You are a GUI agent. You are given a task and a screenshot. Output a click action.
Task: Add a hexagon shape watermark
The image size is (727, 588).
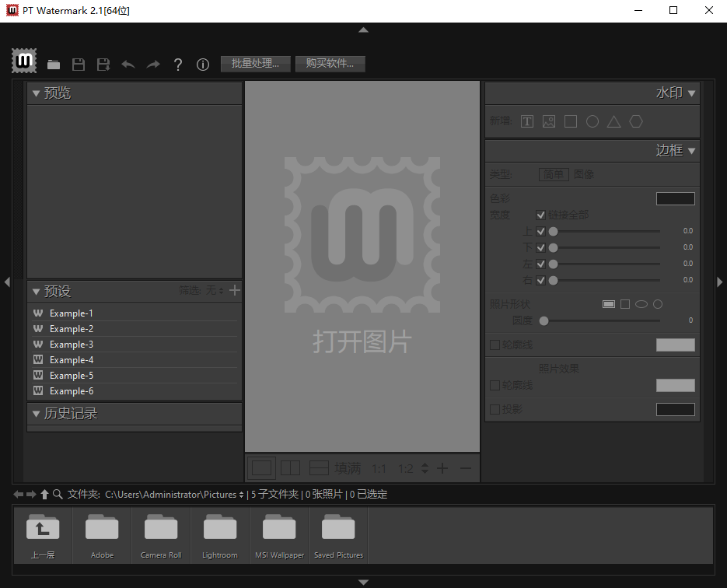pos(636,121)
